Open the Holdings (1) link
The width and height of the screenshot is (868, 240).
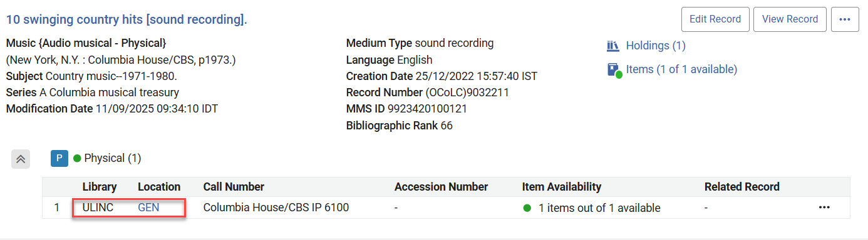point(656,46)
